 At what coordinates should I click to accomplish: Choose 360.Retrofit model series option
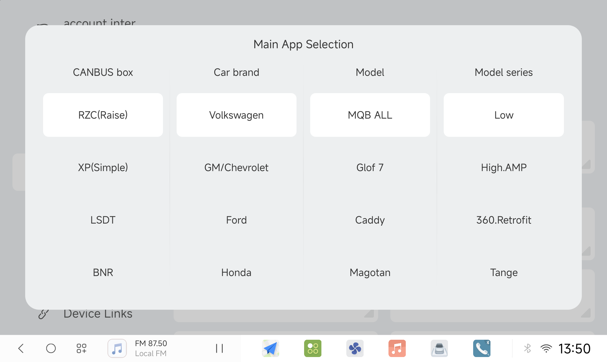[504, 220]
